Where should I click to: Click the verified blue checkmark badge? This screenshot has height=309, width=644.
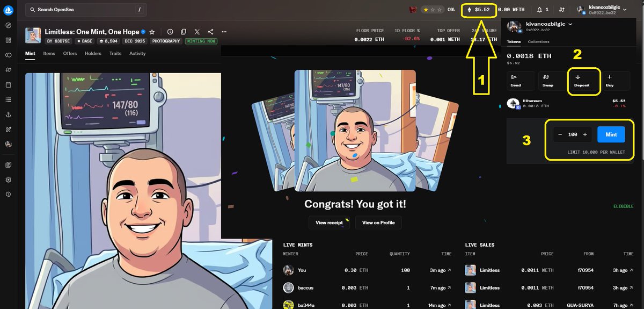point(143,32)
